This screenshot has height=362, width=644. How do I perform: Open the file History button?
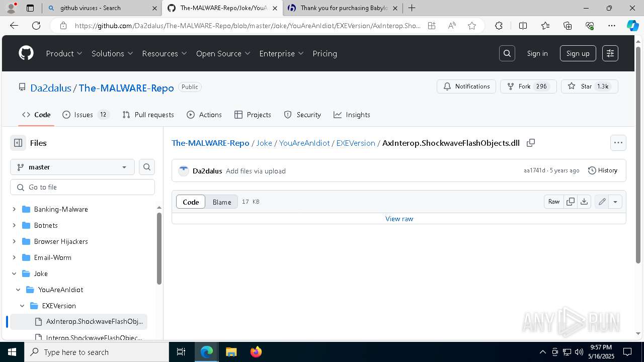[x=603, y=170]
